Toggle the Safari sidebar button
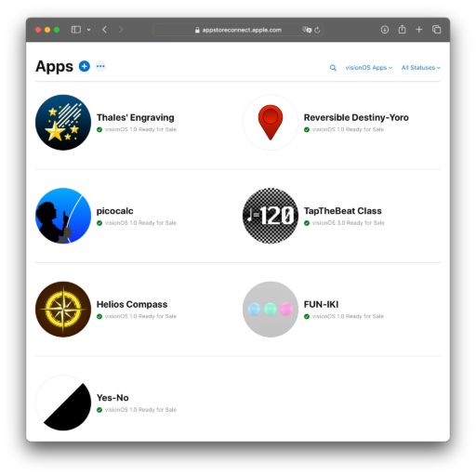 tap(76, 30)
